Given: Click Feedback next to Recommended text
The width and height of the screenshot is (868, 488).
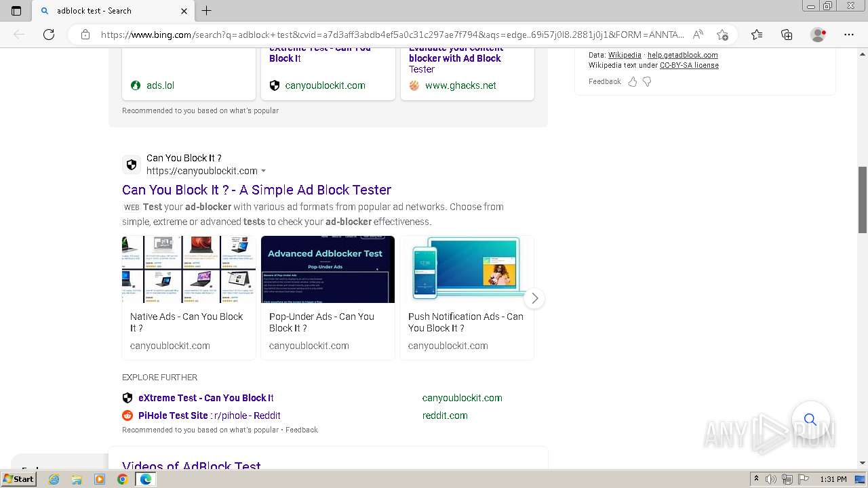Looking at the screenshot, I should (x=302, y=430).
